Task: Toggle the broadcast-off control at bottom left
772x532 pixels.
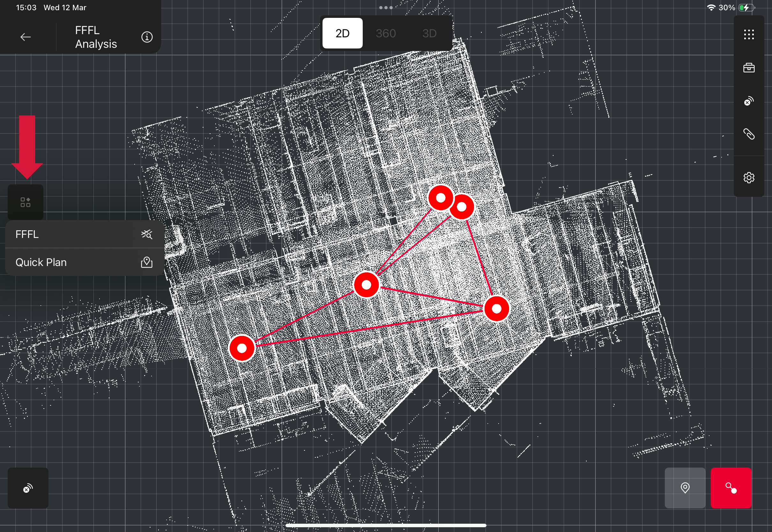Action: point(28,488)
